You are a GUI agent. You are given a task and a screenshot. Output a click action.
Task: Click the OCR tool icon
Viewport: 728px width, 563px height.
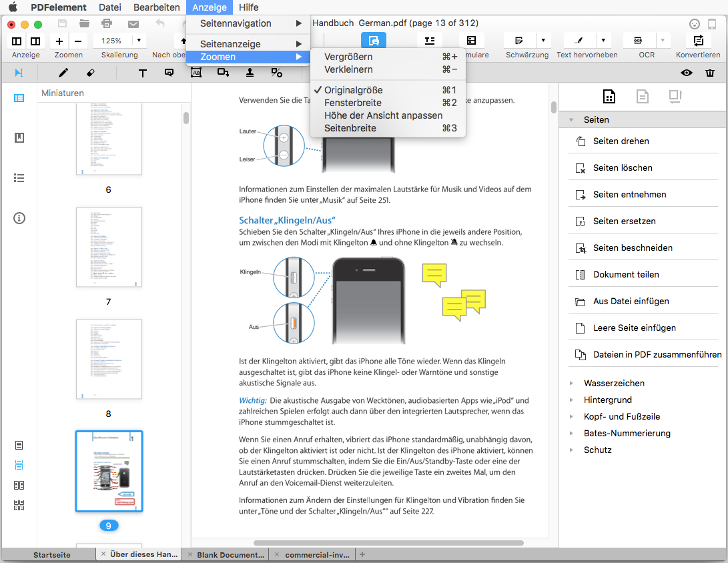coord(639,41)
